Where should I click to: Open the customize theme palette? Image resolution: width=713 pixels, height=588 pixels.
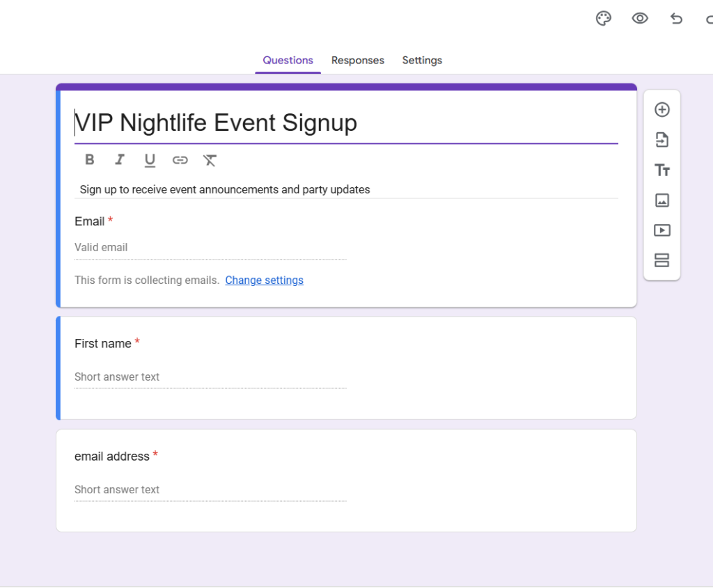(x=604, y=19)
